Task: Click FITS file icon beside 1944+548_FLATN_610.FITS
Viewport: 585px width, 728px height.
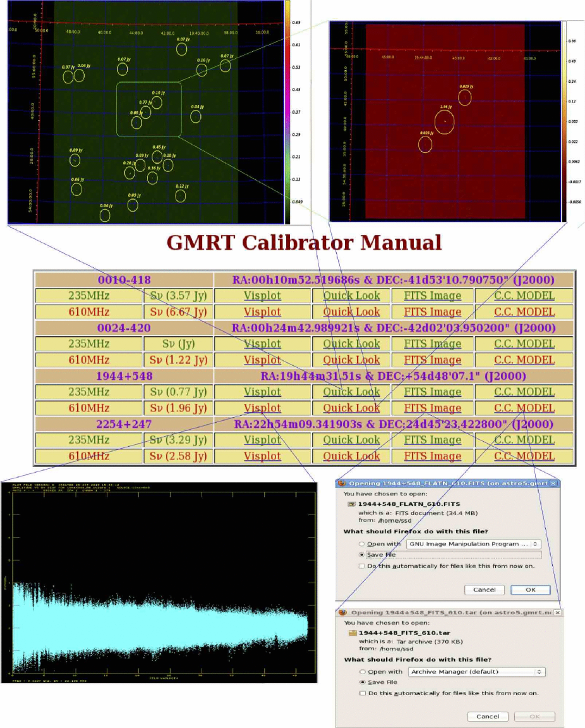Action: (x=352, y=504)
